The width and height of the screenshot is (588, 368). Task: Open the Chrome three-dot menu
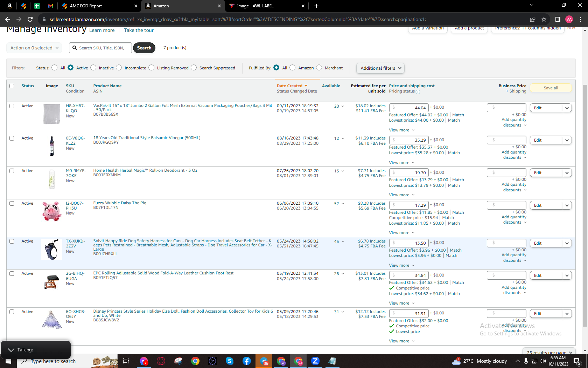581,19
